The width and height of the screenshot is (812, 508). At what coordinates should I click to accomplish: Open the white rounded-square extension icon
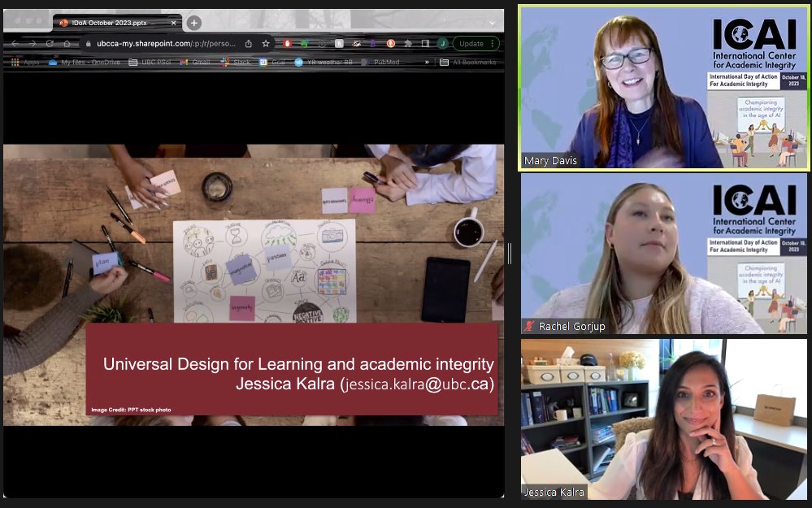339,44
